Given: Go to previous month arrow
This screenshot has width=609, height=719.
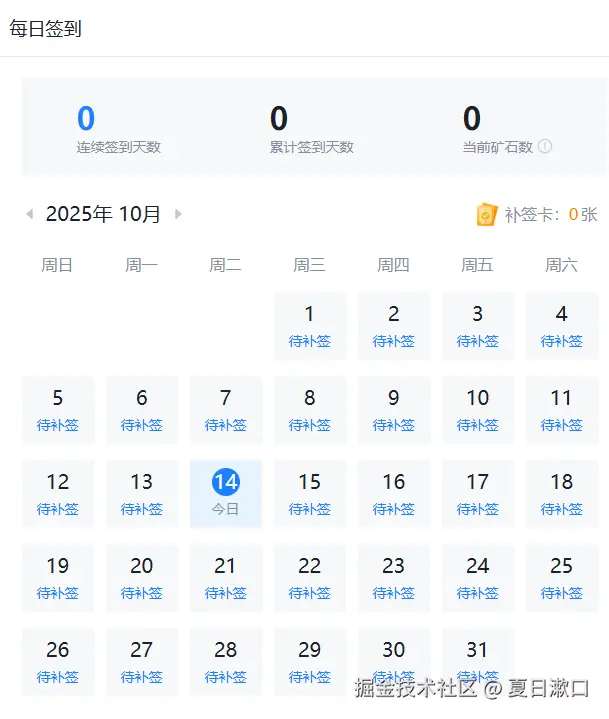Looking at the screenshot, I should pos(30,214).
